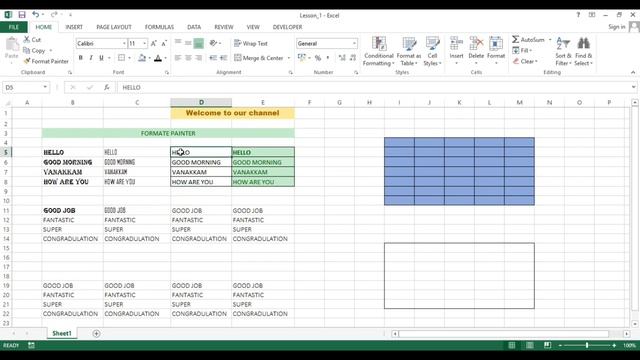Click the insert function fx icon

click(x=107, y=87)
